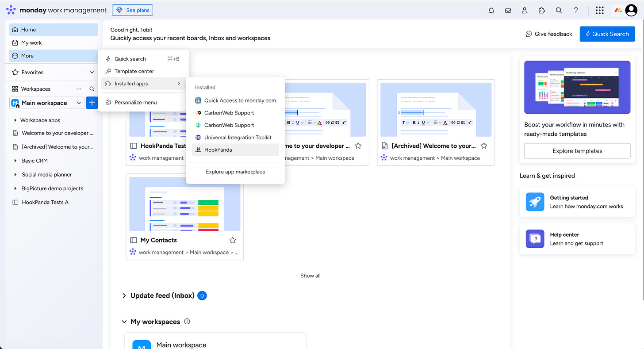Open the apps puzzle piece icon
644x349 pixels.
pyautogui.click(x=542, y=10)
